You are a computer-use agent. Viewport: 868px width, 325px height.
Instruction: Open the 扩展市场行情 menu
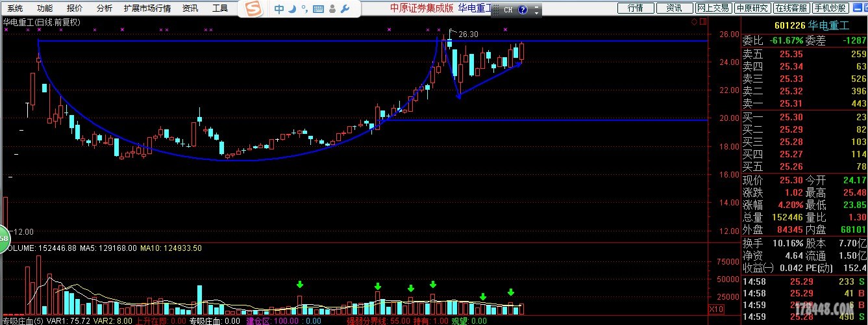(x=147, y=8)
